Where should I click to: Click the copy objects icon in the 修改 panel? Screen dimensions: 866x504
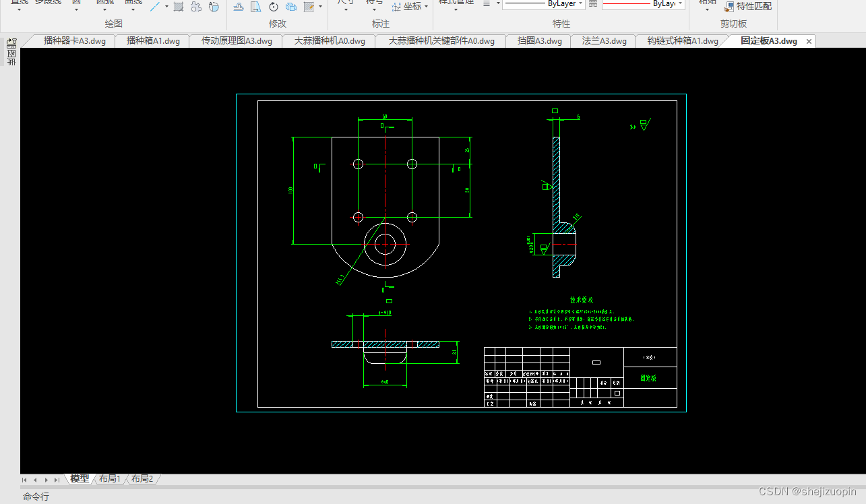click(x=291, y=7)
